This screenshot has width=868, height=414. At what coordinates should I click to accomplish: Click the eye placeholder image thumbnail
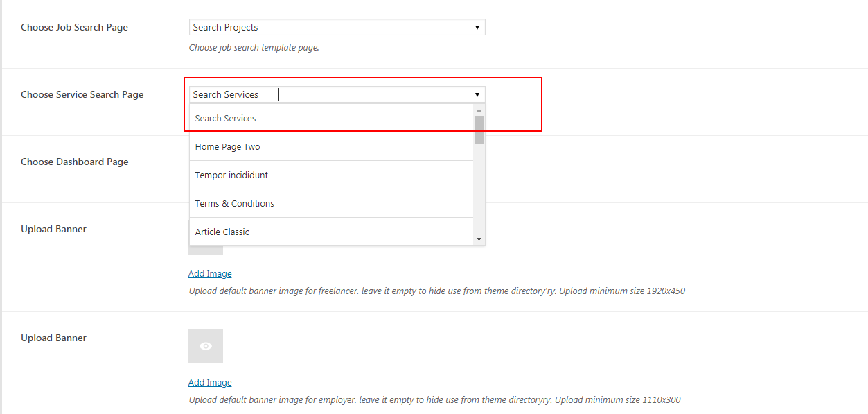pos(206,346)
